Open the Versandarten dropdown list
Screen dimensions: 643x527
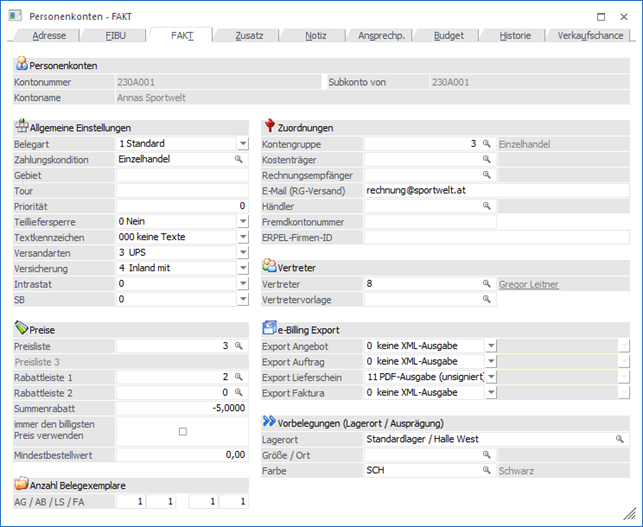pos(242,253)
